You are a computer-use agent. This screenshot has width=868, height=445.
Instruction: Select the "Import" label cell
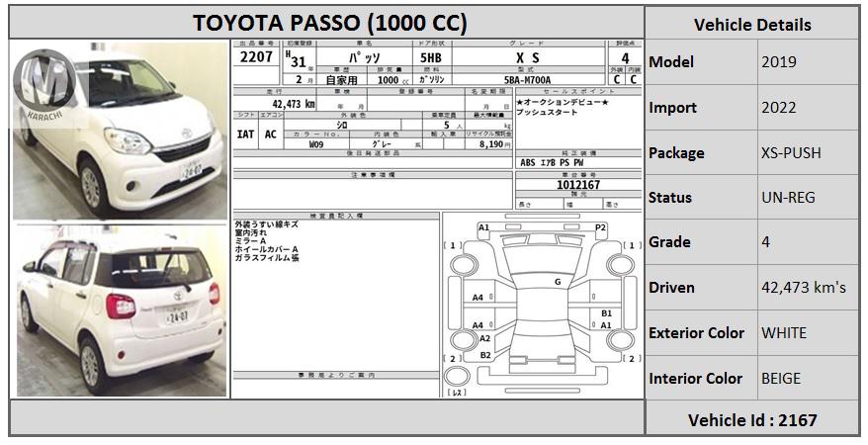(x=701, y=108)
